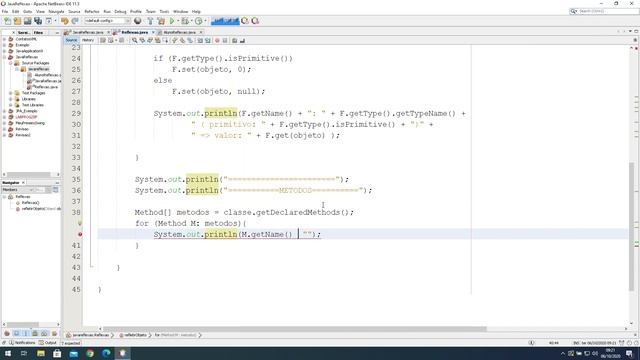Screen dimensions: 640x360
Task: Click the Profile Project toolbar icon
Action: click(x=199, y=21)
